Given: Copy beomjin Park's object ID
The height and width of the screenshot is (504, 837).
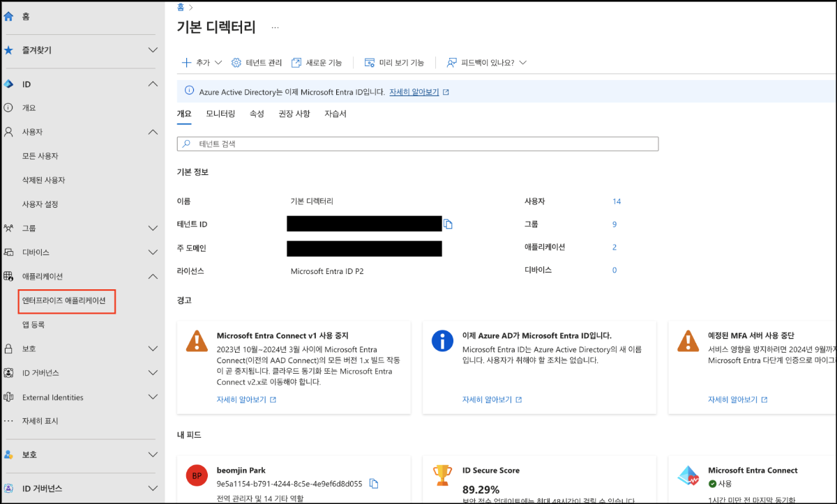Looking at the screenshot, I should pos(374,484).
